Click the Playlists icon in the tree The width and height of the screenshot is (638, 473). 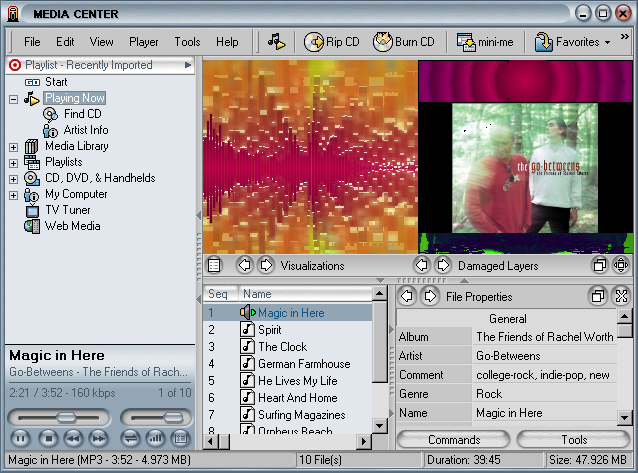(32, 162)
